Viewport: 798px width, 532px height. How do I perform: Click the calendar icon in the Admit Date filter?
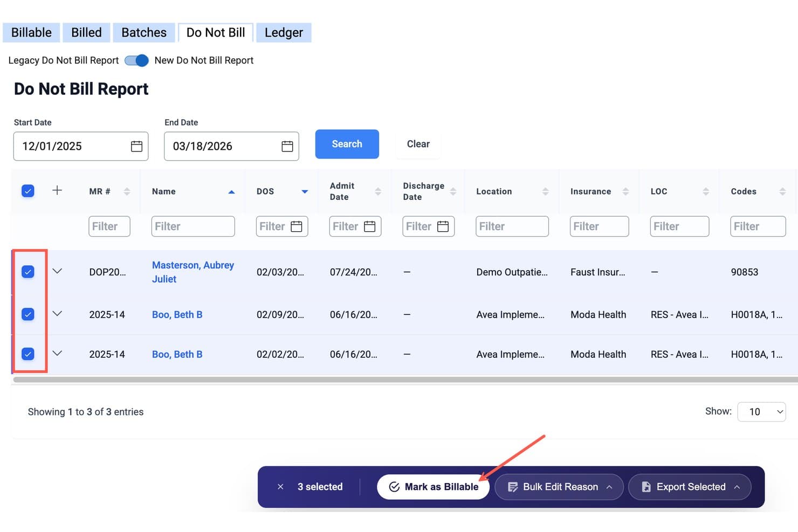point(370,226)
